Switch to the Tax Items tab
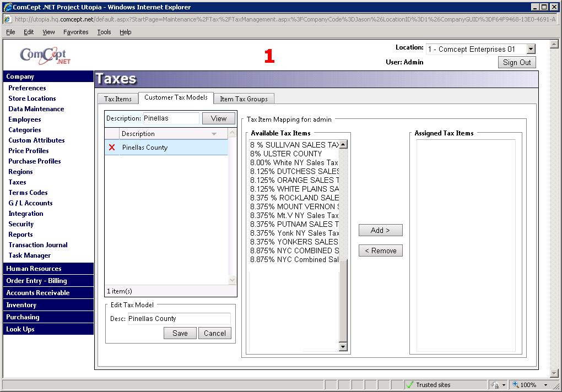This screenshot has height=392, width=562. point(118,99)
